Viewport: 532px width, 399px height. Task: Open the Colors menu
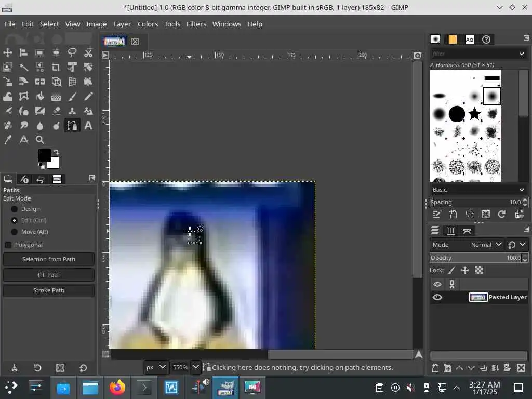click(148, 24)
